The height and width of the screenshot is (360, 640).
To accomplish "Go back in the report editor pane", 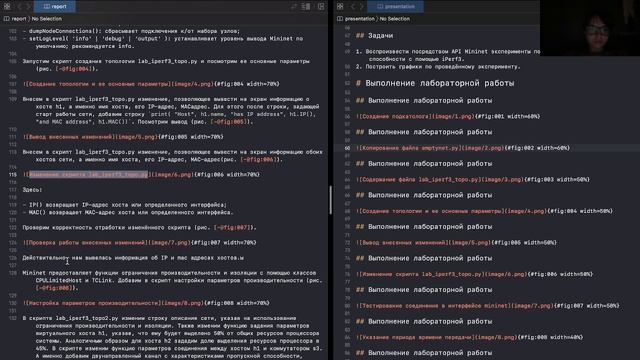I will coord(19,6).
